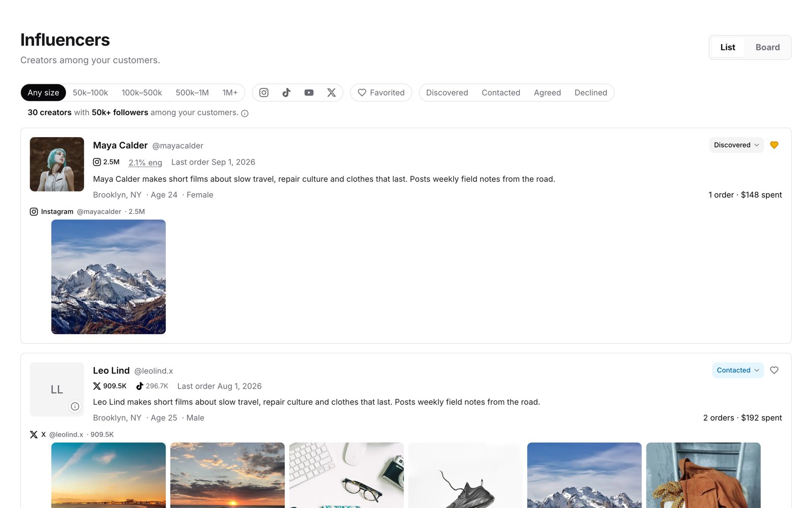This screenshot has width=812, height=508.
Task: Filter by Contacted status
Action: click(501, 92)
